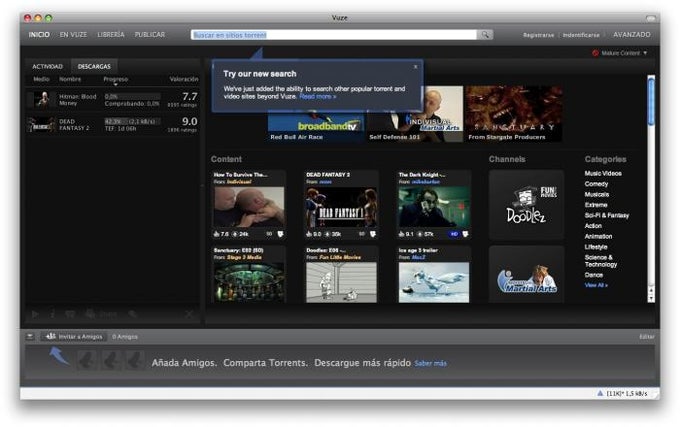Click the magnifier search button
Image resolution: width=680 pixels, height=427 pixels.
485,35
